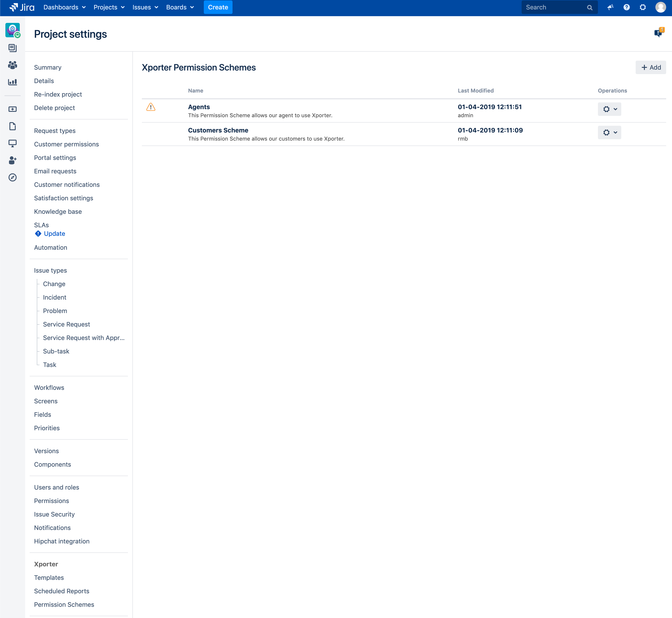This screenshot has height=618, width=672.
Task: Open the Customers icon in sidebar
Action: pos(12,65)
